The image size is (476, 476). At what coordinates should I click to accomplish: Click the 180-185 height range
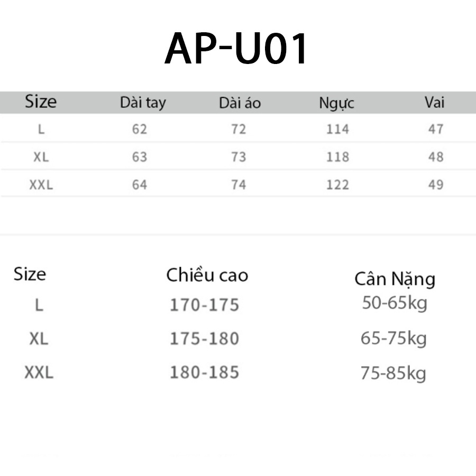204,372
